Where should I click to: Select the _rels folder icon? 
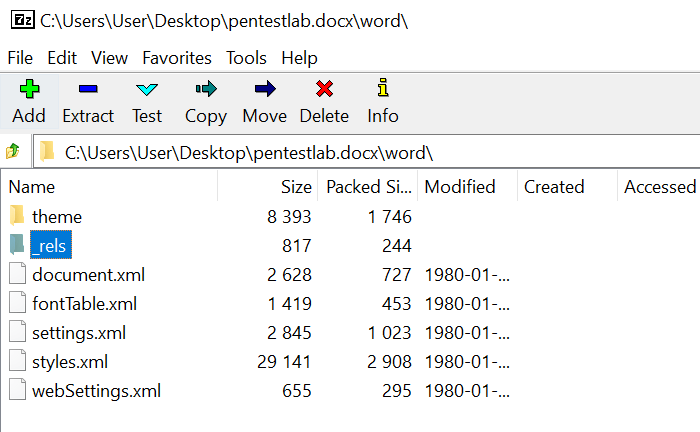[17, 245]
